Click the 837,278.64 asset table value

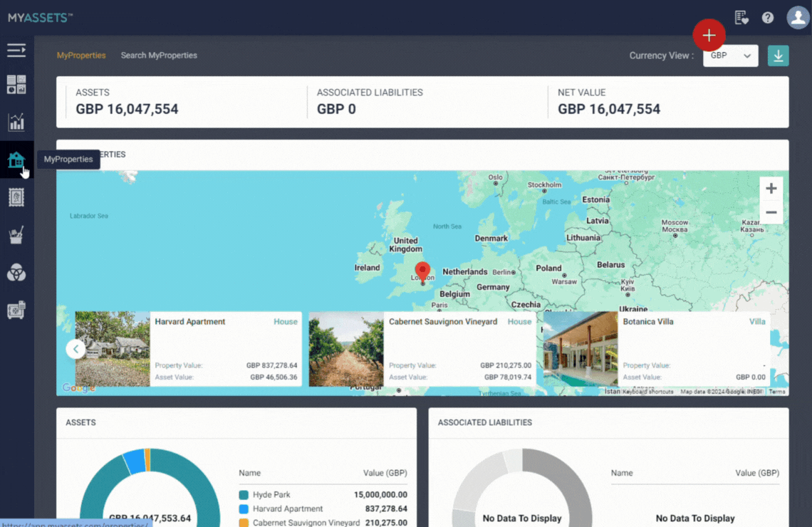point(386,509)
